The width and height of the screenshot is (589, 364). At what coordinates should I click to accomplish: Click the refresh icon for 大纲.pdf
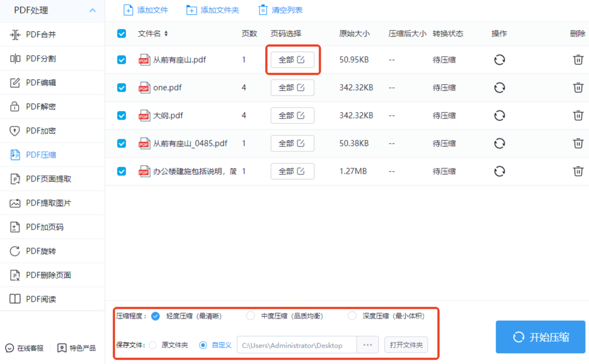click(499, 115)
